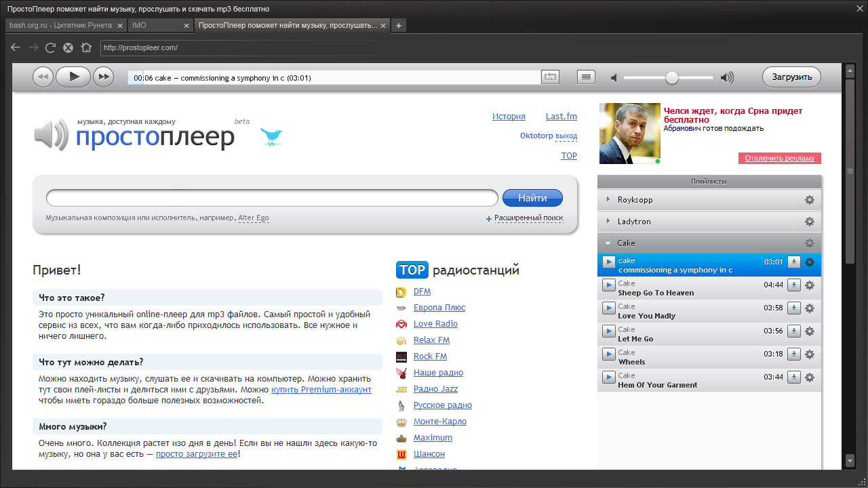Download Let Me Go track
This screenshot has height=488, width=868.
click(x=794, y=331)
